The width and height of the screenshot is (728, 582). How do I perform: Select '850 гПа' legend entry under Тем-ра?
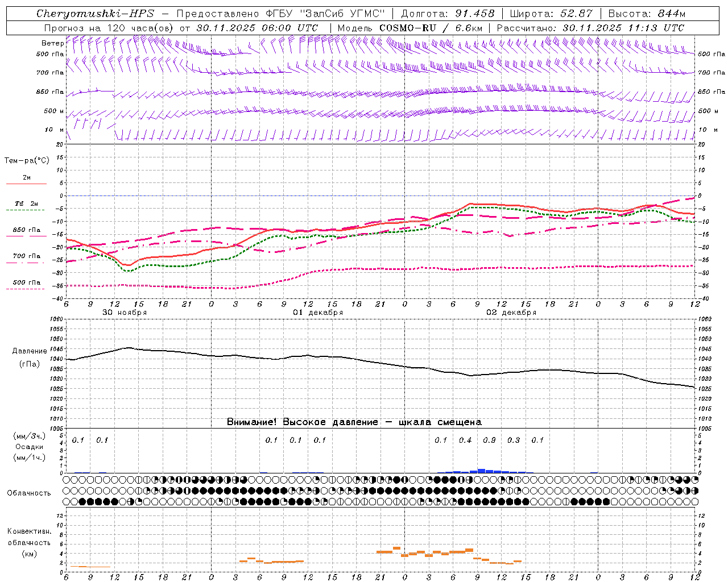[x=27, y=230]
